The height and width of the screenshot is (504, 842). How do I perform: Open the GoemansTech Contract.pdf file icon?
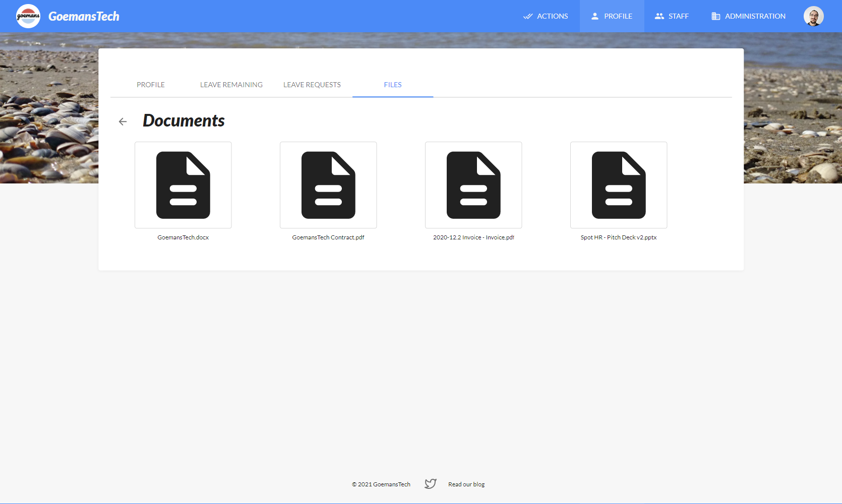[328, 185]
